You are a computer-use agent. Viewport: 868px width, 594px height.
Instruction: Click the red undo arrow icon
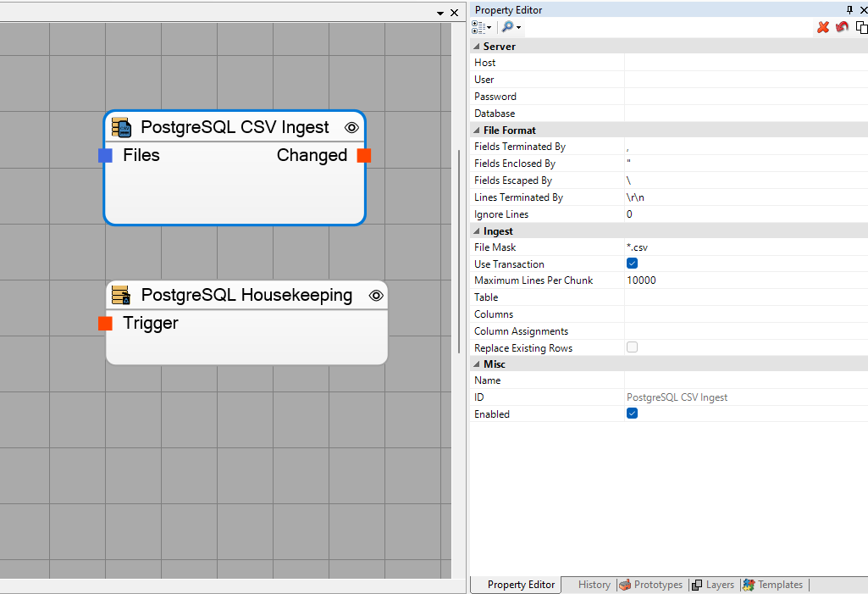[x=842, y=26]
